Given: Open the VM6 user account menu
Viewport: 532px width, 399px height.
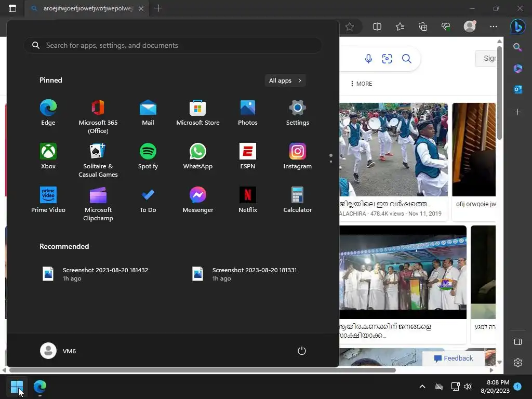Looking at the screenshot, I should tap(58, 351).
